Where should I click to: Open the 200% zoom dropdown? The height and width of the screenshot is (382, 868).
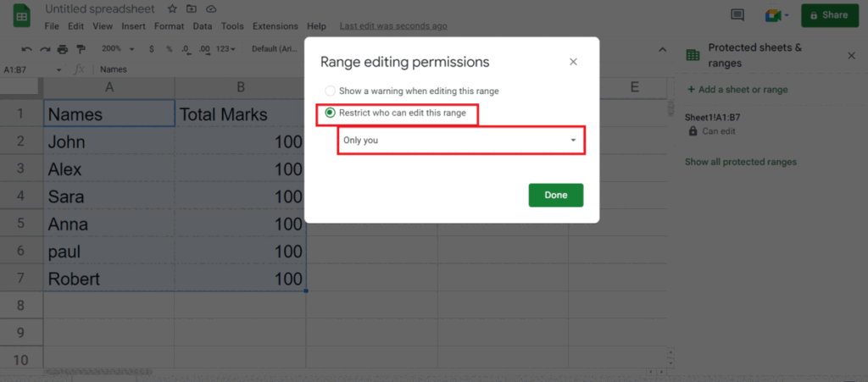118,49
